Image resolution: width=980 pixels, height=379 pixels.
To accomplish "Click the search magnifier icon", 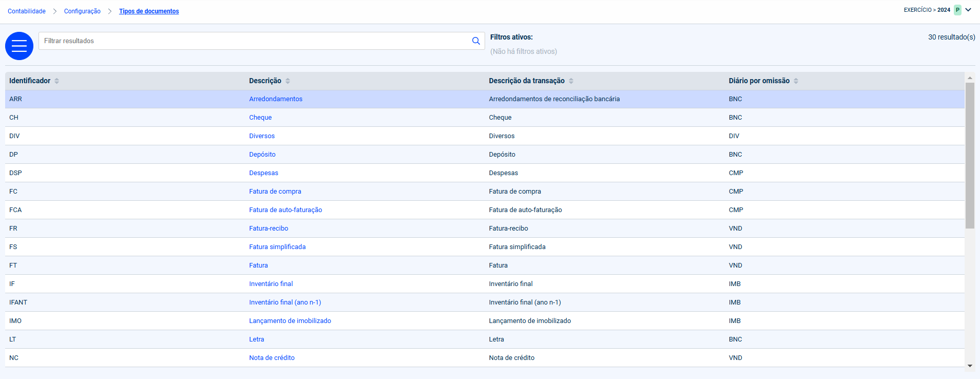I will tap(476, 41).
